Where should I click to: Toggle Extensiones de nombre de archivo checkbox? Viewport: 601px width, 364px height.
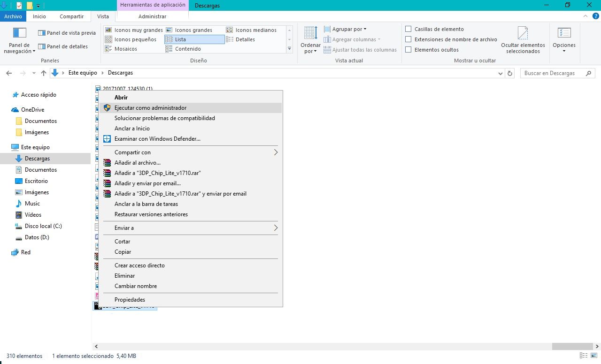pyautogui.click(x=408, y=39)
